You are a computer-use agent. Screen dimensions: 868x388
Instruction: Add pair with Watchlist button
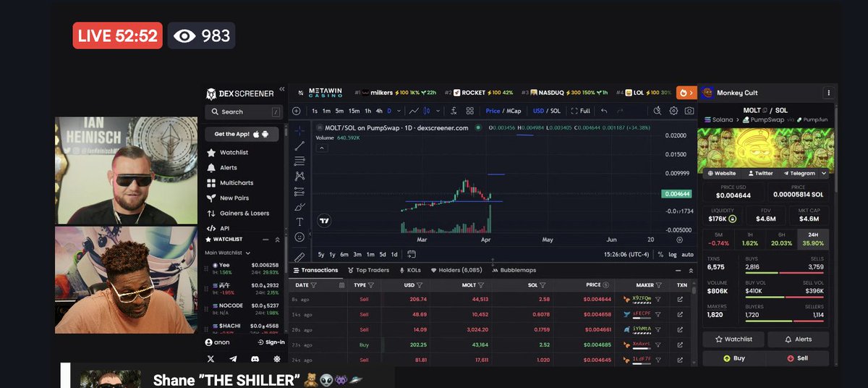click(733, 339)
